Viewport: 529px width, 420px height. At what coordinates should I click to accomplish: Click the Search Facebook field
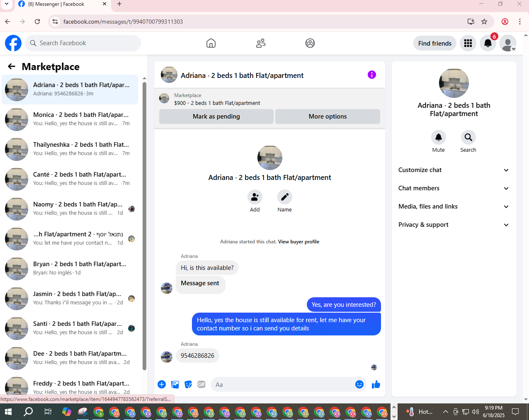(83, 43)
